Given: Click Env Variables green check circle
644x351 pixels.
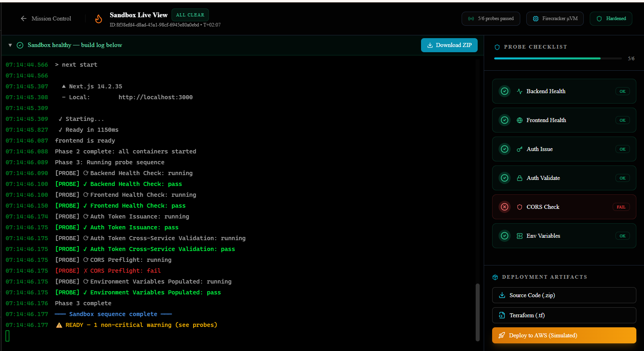Looking at the screenshot, I should tap(505, 236).
